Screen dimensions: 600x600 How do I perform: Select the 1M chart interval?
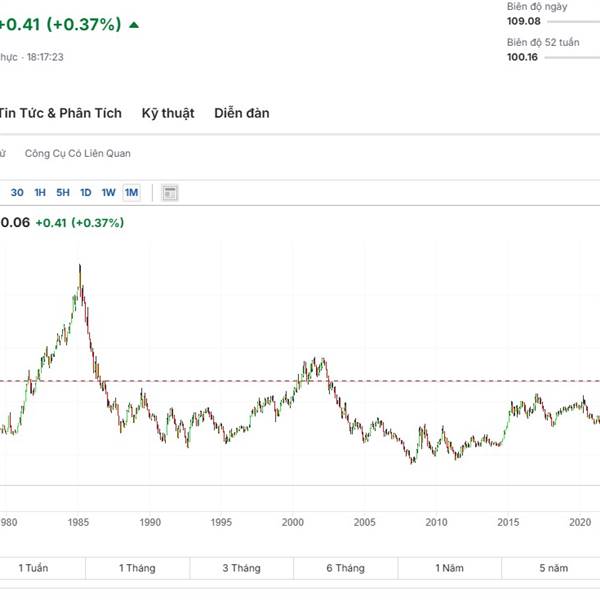(131, 192)
